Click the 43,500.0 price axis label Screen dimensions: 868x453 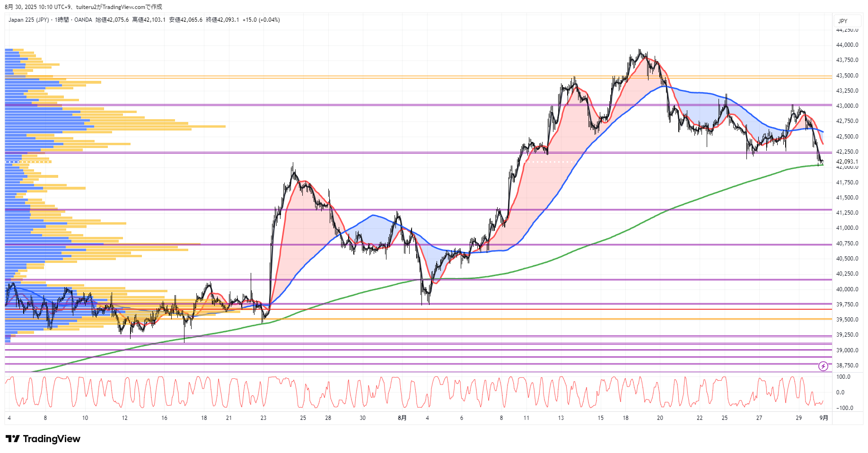pyautogui.click(x=847, y=76)
